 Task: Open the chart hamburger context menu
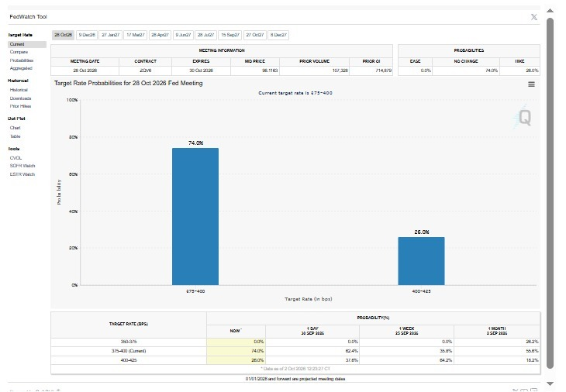click(531, 84)
